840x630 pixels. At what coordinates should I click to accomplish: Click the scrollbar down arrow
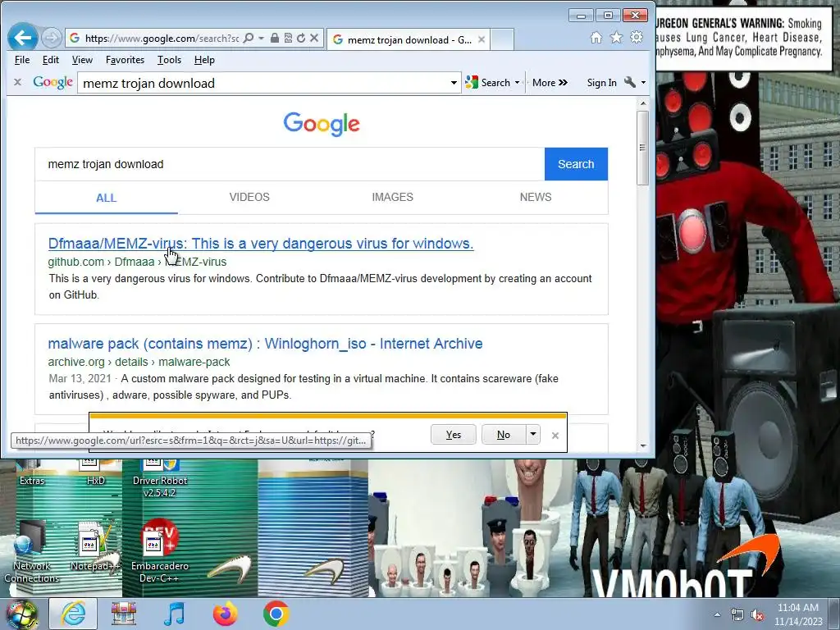coord(643,445)
